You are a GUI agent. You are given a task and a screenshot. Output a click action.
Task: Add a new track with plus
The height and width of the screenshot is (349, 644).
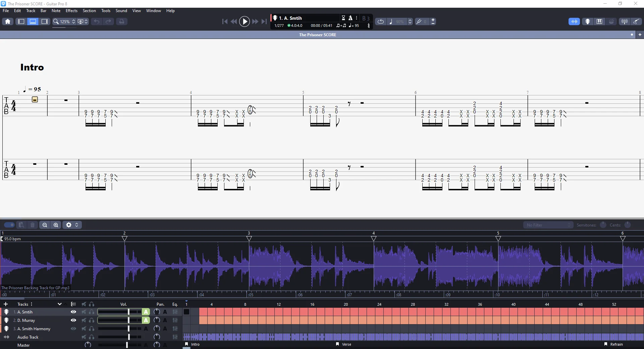coord(6,304)
